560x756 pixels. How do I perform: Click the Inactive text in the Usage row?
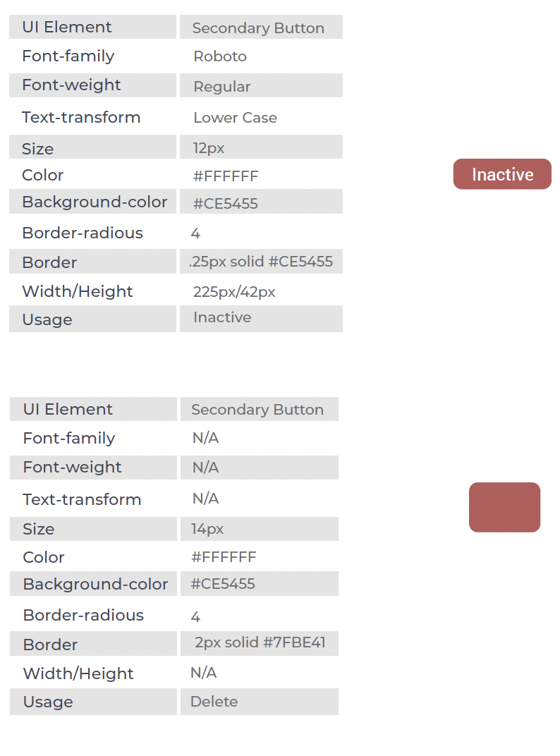[222, 317]
